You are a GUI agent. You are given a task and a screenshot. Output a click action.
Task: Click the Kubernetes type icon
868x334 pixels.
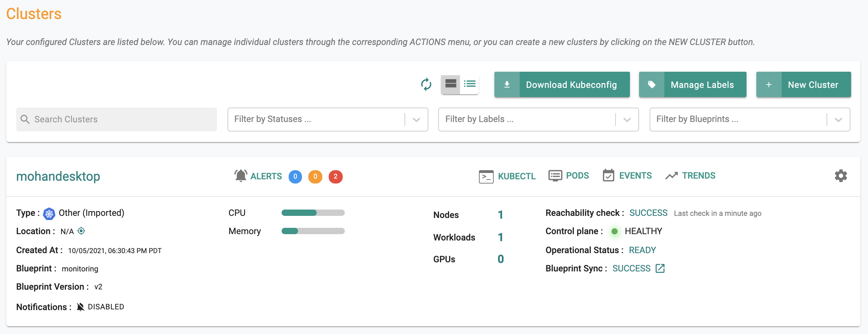[x=49, y=213]
